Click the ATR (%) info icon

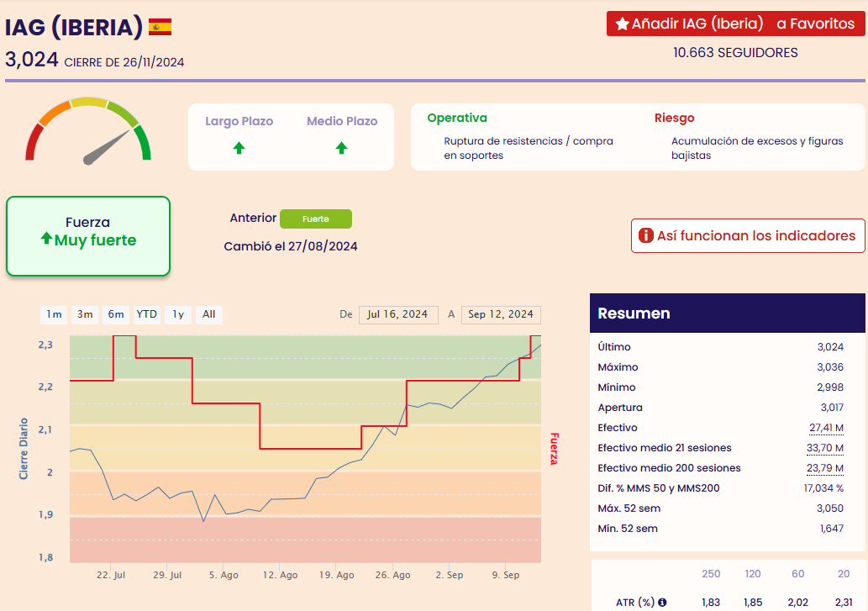click(x=662, y=603)
